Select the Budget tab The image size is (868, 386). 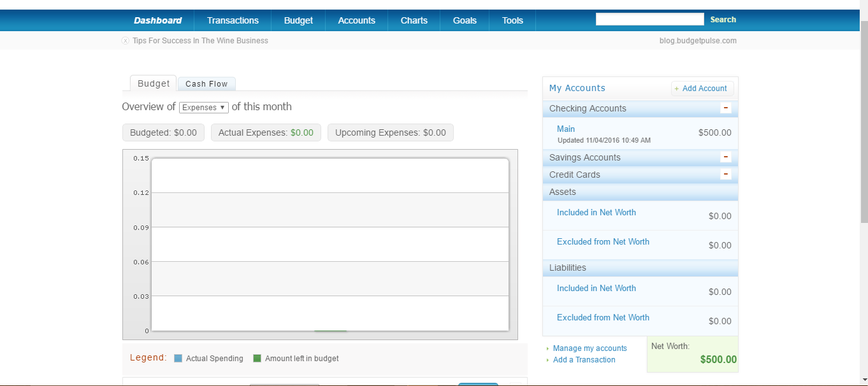click(x=154, y=83)
